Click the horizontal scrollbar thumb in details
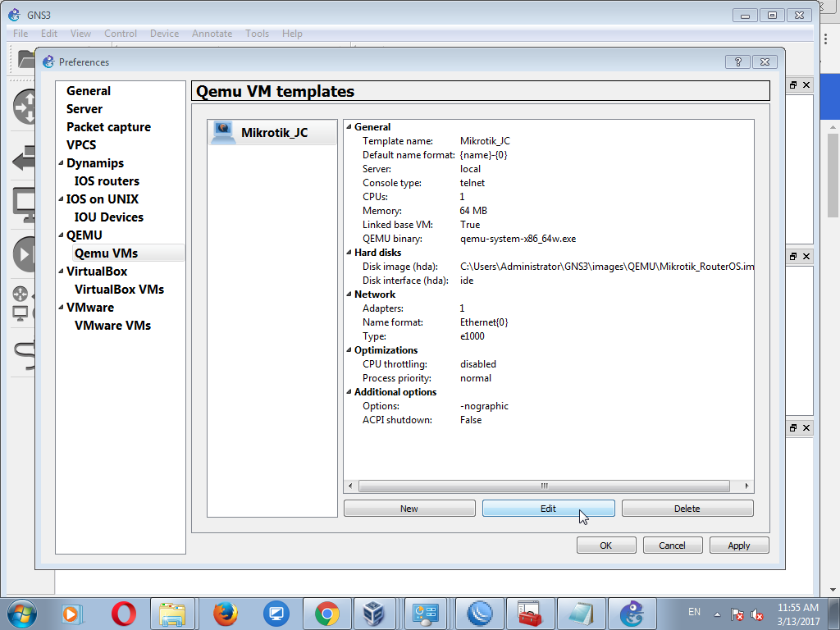 coord(545,486)
